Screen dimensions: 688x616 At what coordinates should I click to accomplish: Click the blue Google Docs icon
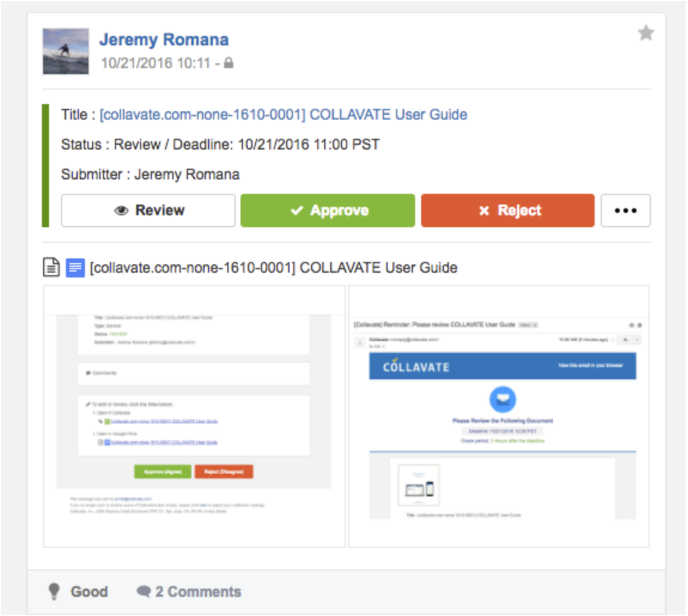[75, 268]
